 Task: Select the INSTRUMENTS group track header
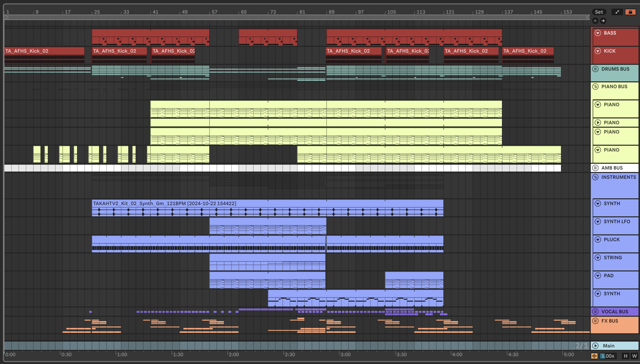[618, 177]
